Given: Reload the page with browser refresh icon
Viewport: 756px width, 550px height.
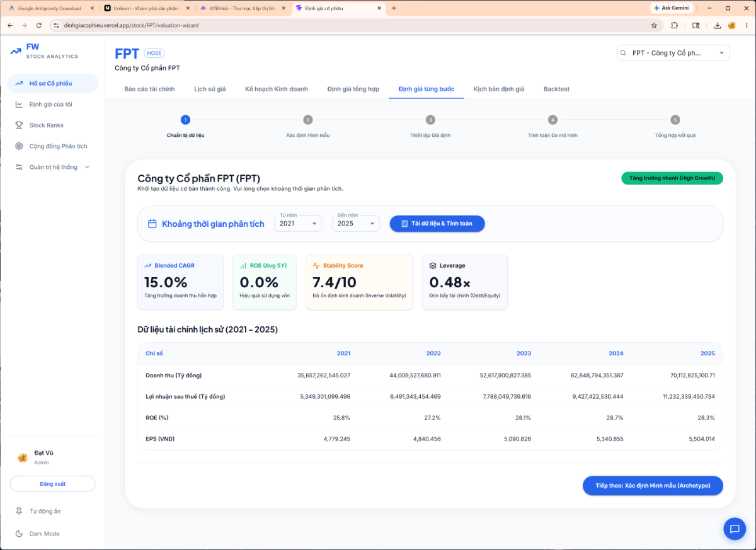Looking at the screenshot, I should pyautogui.click(x=39, y=25).
